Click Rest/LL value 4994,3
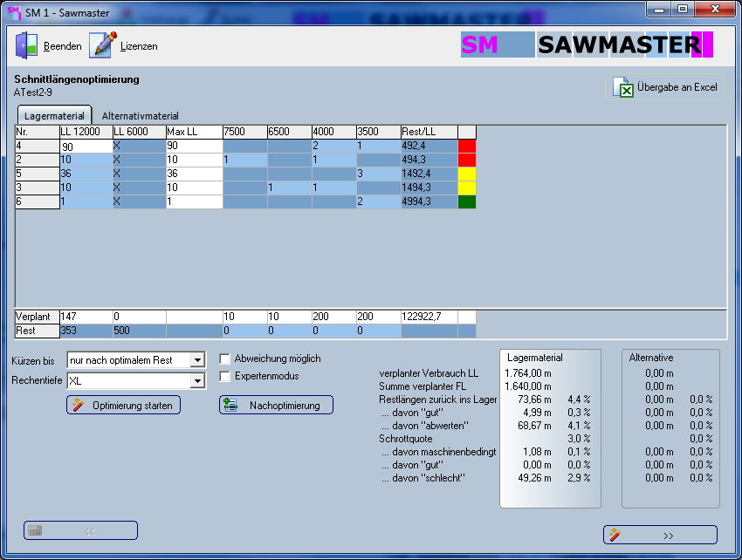Viewport: 742px width, 560px height. click(429, 201)
